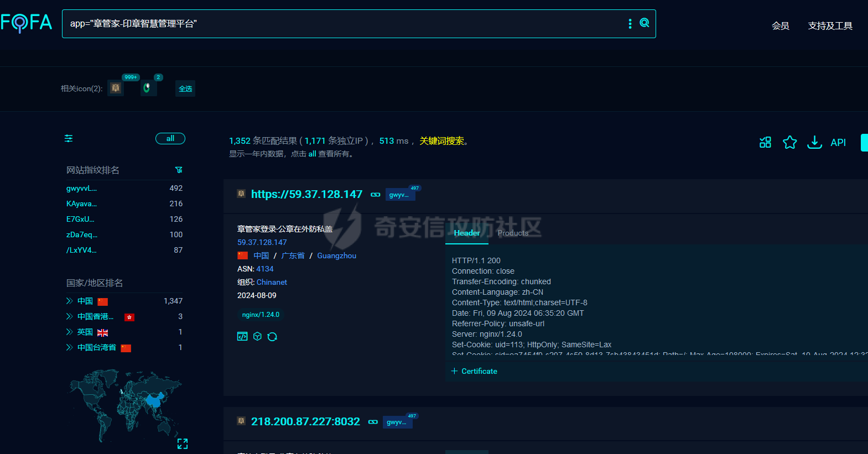Filter by fingerprint zDa7eq...
The width and height of the screenshot is (868, 454).
pos(82,234)
